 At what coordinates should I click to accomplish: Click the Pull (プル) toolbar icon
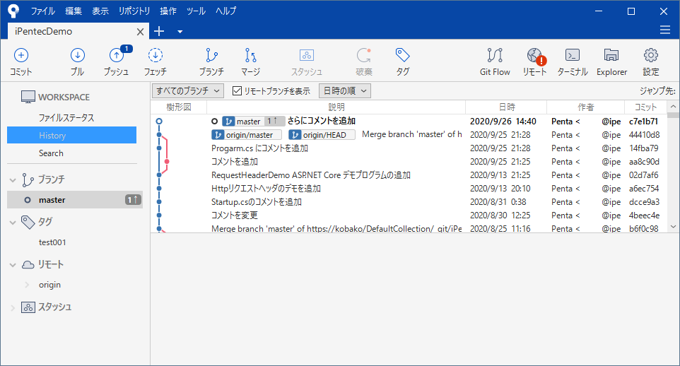pos(77,55)
